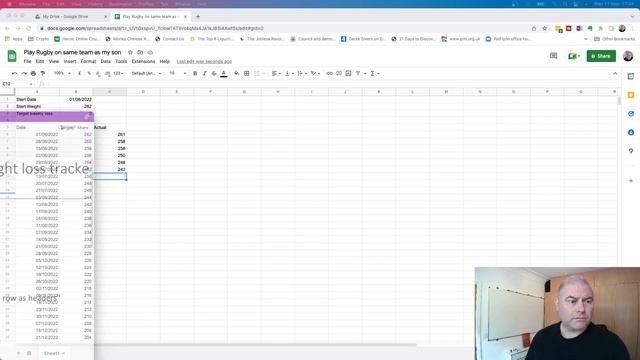Open the borders menu
The height and width of the screenshot is (360, 640).
[247, 73]
